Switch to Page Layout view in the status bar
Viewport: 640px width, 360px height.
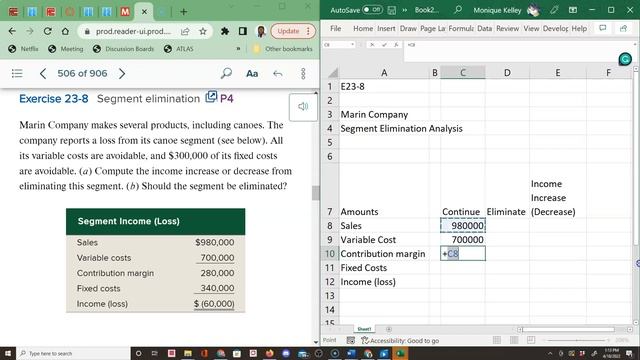pos(514,340)
